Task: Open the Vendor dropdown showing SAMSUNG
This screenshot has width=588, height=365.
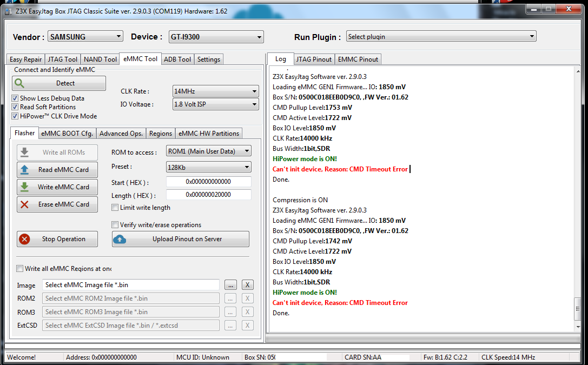Action: click(x=85, y=37)
